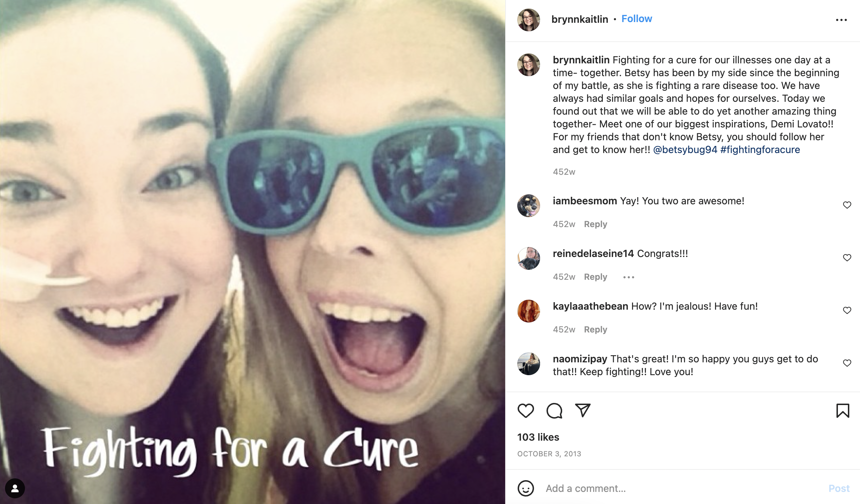Like the post with the heart icon
The width and height of the screenshot is (860, 504).
525,411
